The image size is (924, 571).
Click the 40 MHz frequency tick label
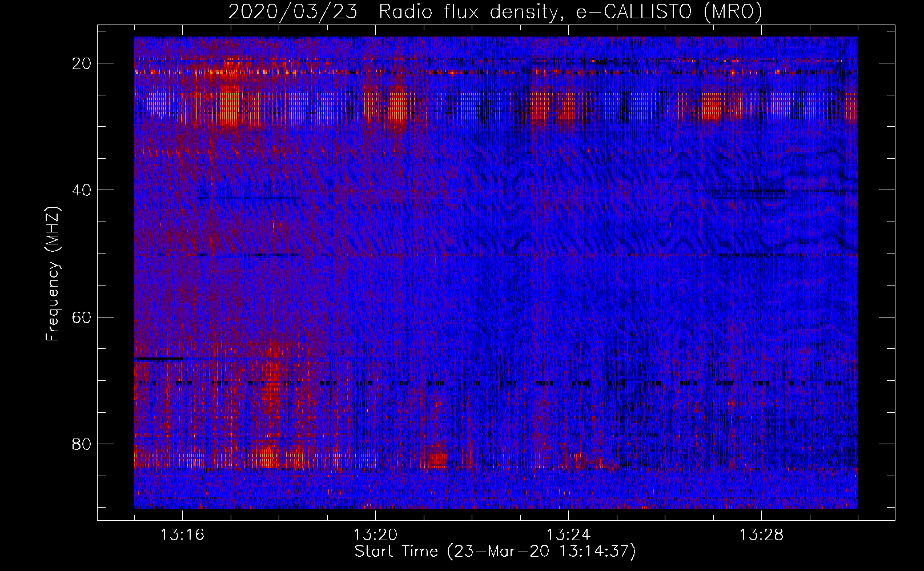(x=82, y=190)
